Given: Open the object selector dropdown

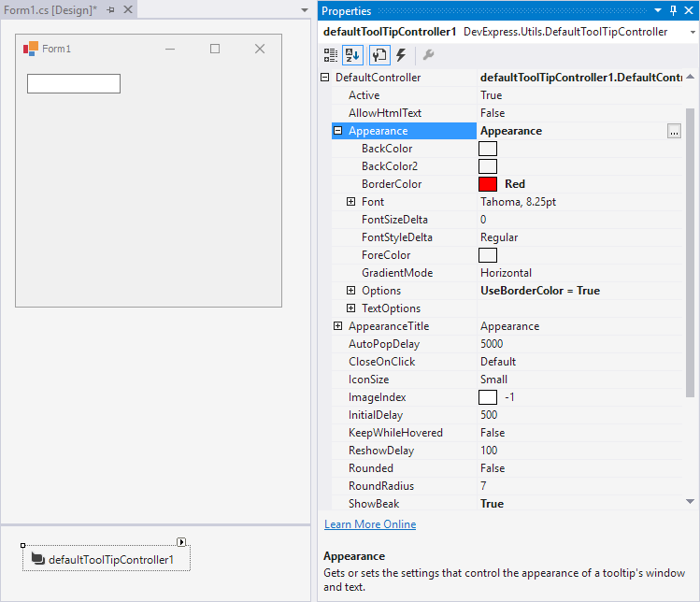Looking at the screenshot, I should tap(690, 32).
